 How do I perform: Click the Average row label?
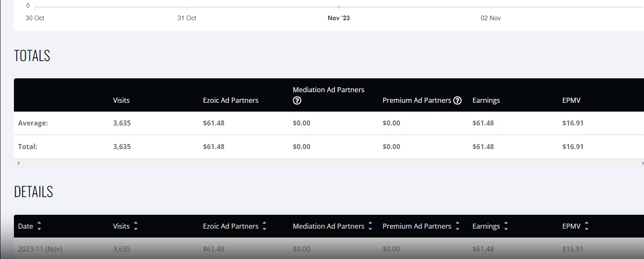[x=33, y=123]
